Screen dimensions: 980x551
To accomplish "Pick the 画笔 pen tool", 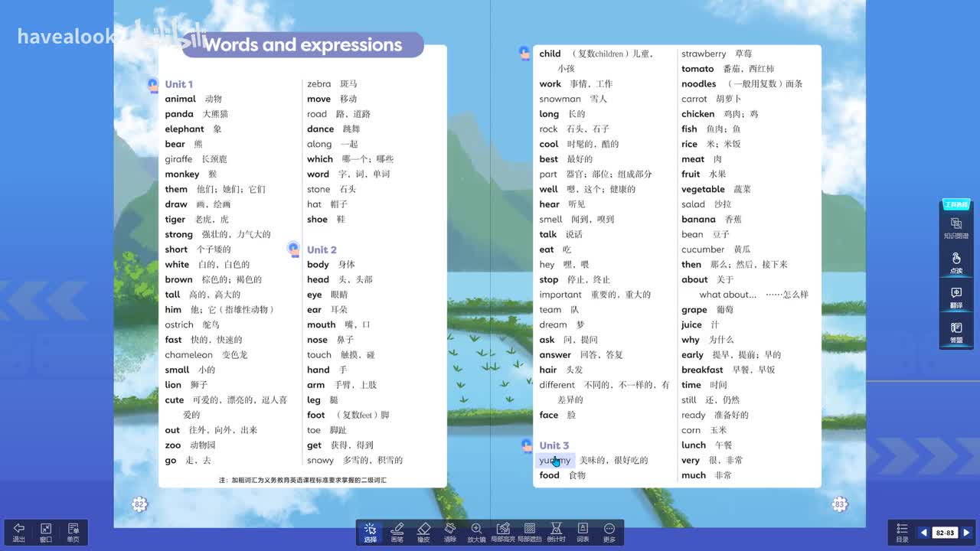I will (397, 533).
